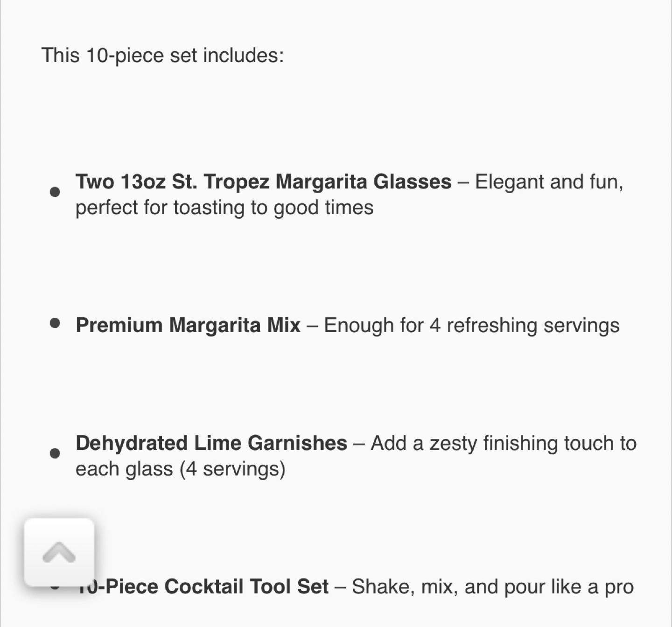This screenshot has width=672, height=627.
Task: Click 'Add a zesty finishing touch to' text
Action: [x=504, y=443]
